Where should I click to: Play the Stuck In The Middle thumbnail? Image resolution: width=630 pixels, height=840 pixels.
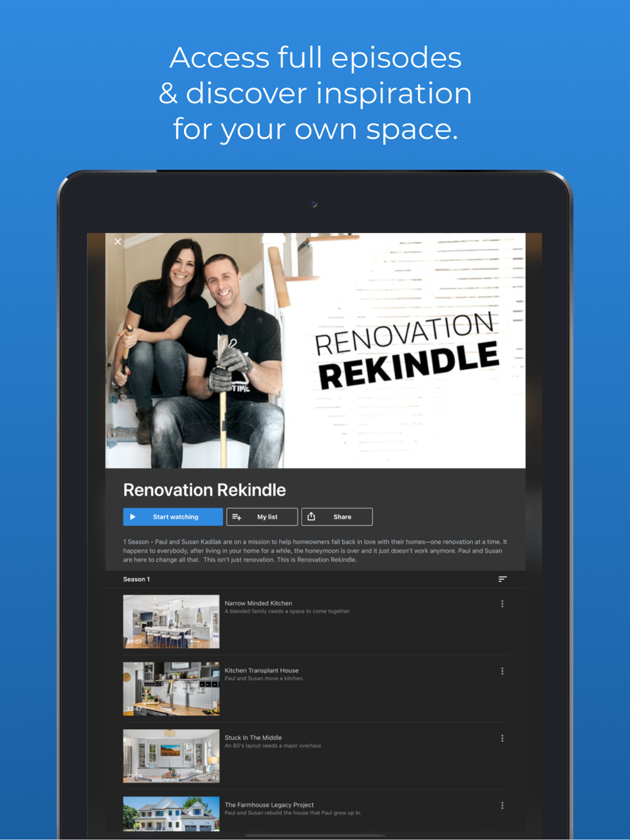coord(171,756)
